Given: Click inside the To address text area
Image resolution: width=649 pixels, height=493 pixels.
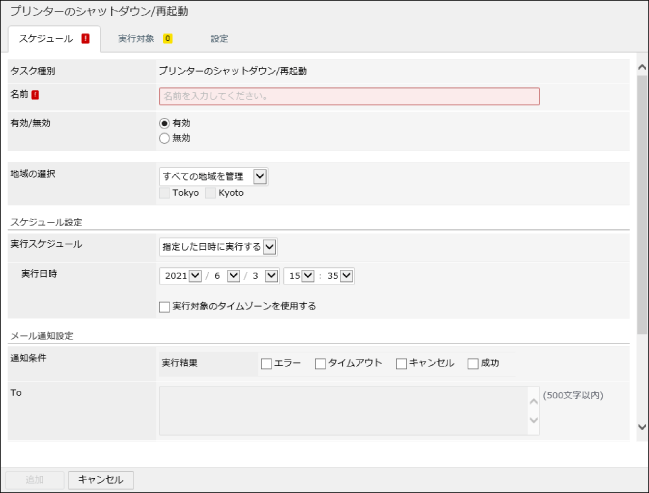Looking at the screenshot, I should pos(342,410).
